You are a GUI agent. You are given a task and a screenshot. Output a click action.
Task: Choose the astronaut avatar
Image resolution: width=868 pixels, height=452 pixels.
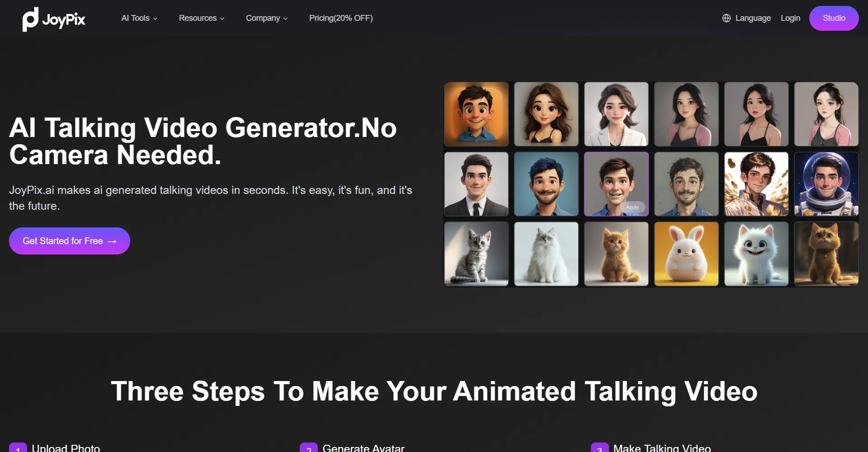click(x=826, y=184)
